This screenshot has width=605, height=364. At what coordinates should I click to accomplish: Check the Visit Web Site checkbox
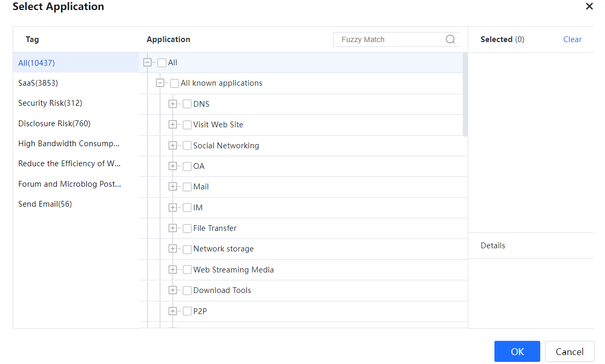(x=187, y=125)
